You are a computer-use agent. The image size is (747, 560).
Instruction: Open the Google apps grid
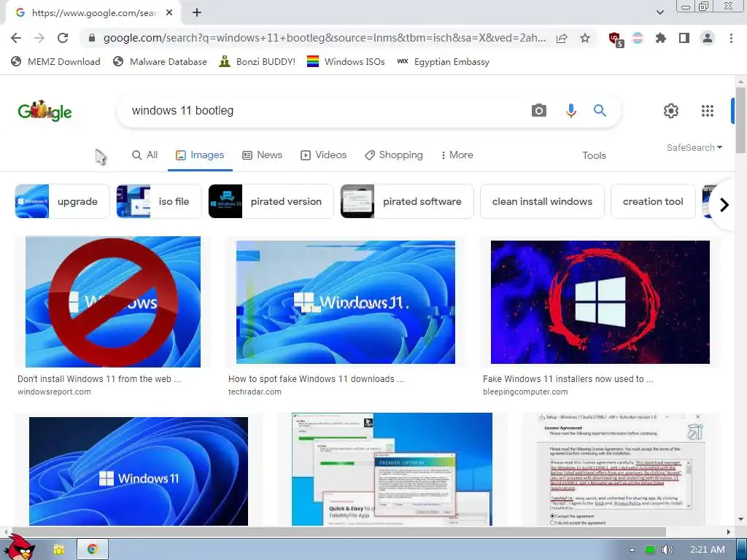coord(708,111)
